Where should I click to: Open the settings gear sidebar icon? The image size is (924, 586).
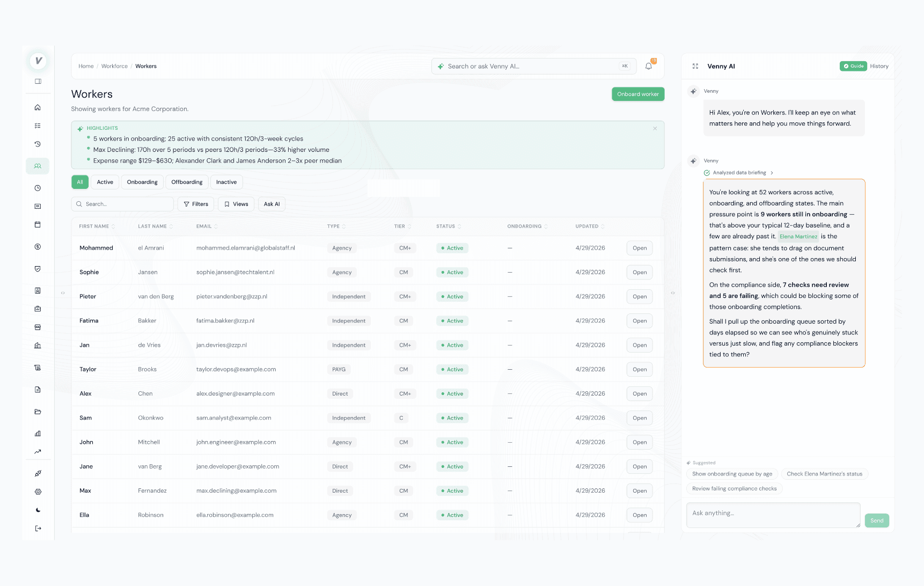pyautogui.click(x=38, y=492)
